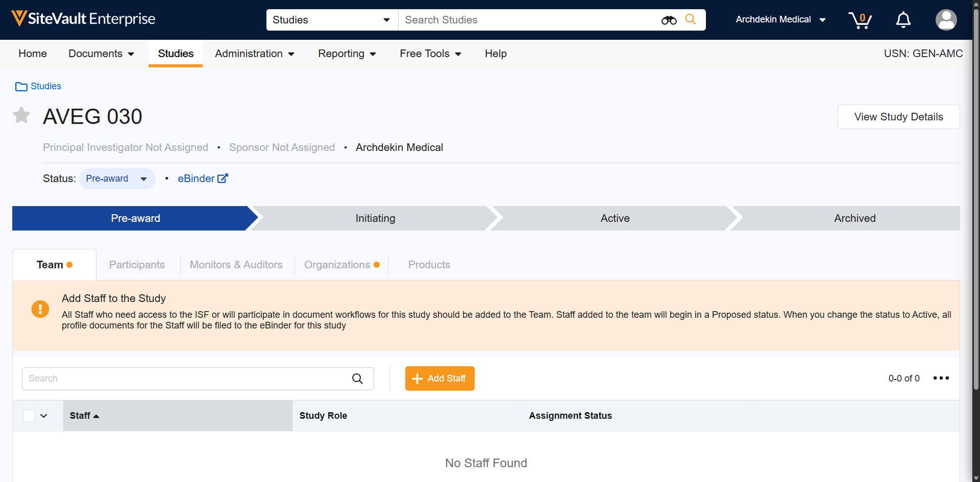Open the Documents menu
This screenshot has height=482, width=980.
(x=101, y=54)
